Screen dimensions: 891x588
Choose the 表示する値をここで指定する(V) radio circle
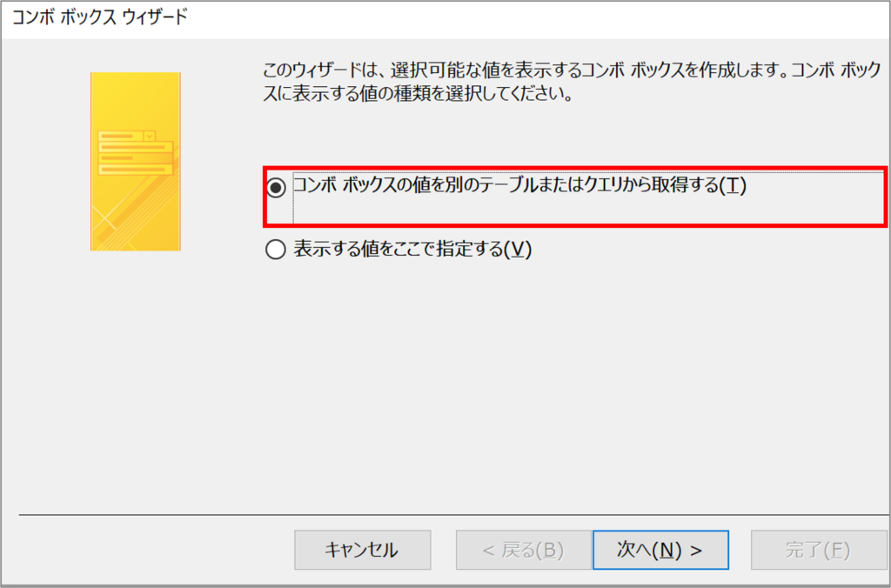276,250
